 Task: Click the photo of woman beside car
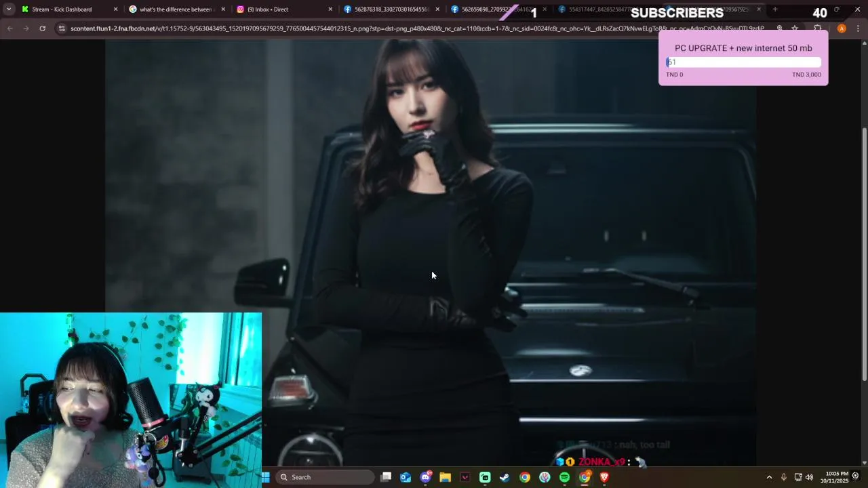(x=431, y=253)
